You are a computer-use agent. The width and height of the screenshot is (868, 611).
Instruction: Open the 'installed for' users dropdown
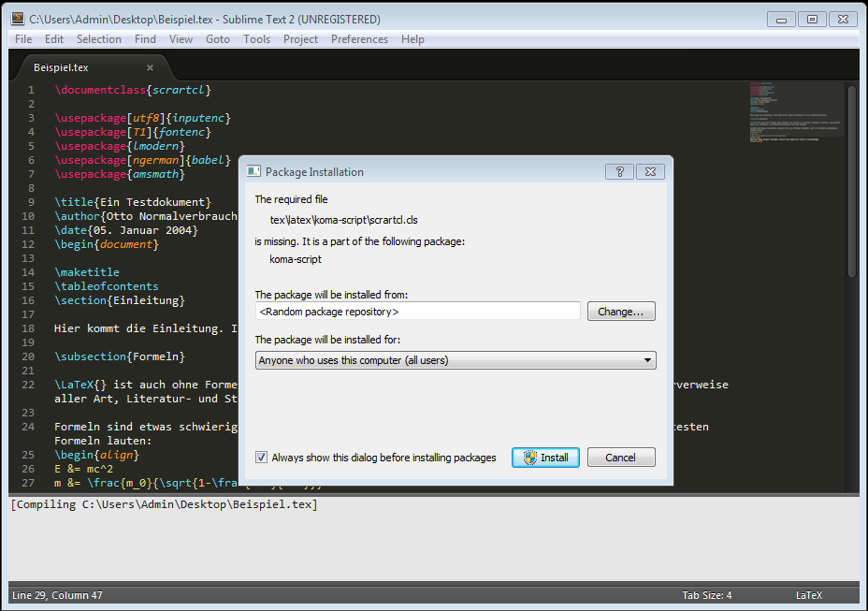pyautogui.click(x=456, y=360)
